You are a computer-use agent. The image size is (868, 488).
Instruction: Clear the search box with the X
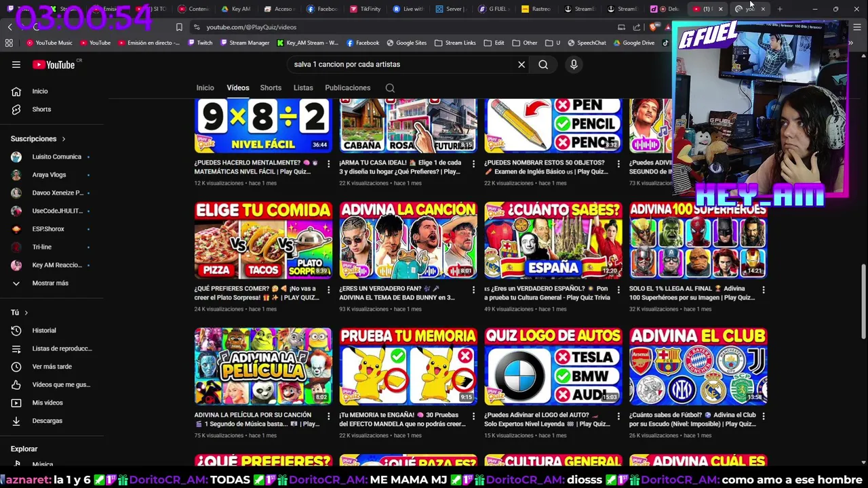[x=521, y=64]
